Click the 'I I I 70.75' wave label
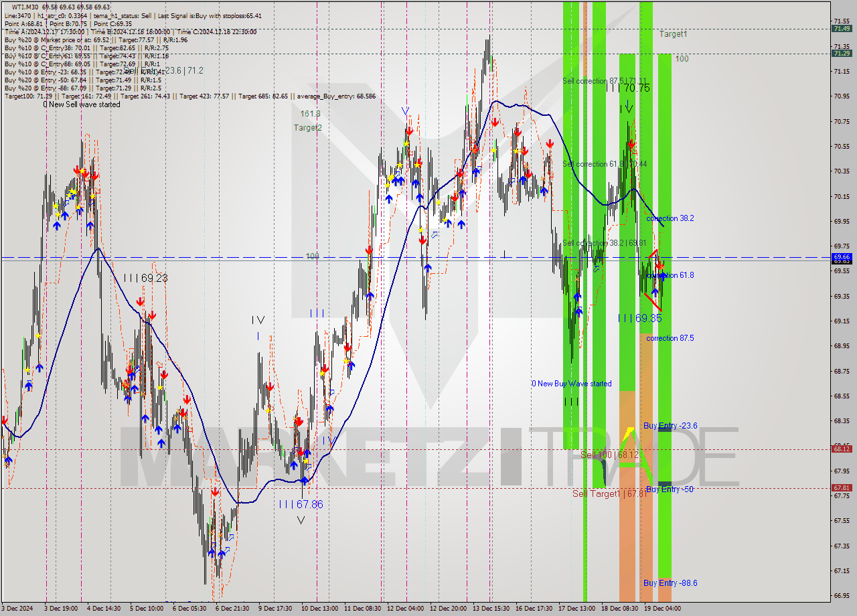 (x=627, y=88)
